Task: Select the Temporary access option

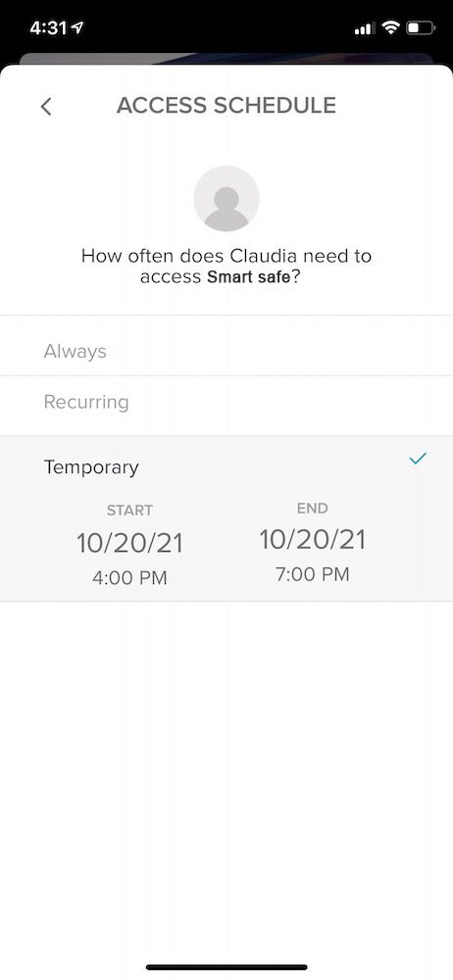Action: pos(226,466)
